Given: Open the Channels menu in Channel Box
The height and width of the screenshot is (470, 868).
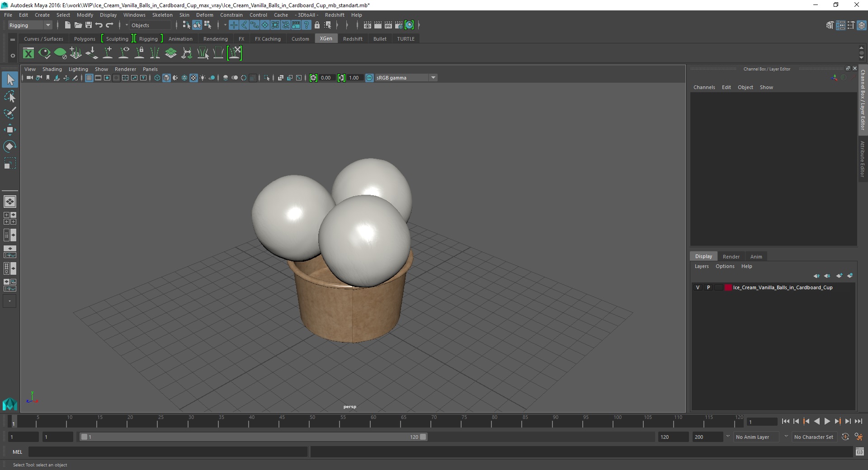Looking at the screenshot, I should [704, 87].
